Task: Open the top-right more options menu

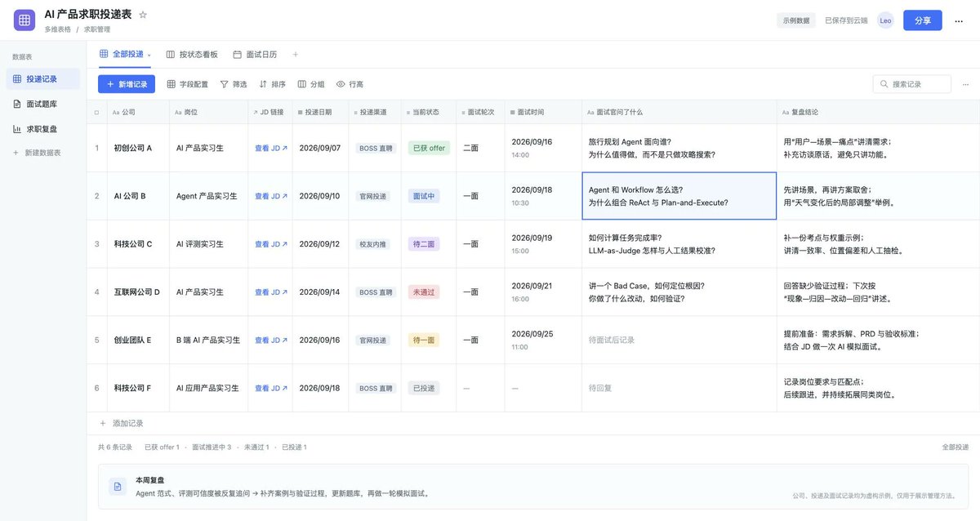Action: [x=959, y=20]
